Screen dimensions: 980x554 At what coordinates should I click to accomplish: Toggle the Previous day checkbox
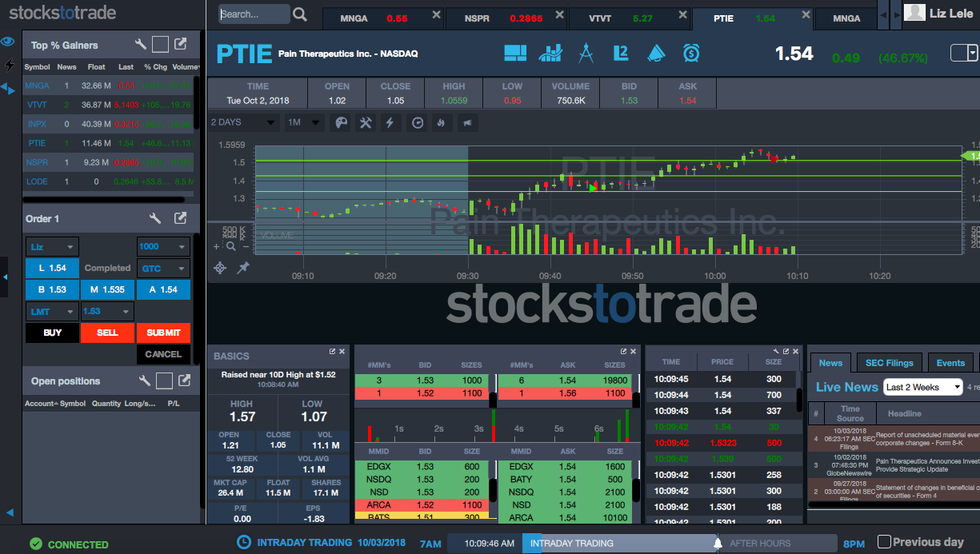884,542
